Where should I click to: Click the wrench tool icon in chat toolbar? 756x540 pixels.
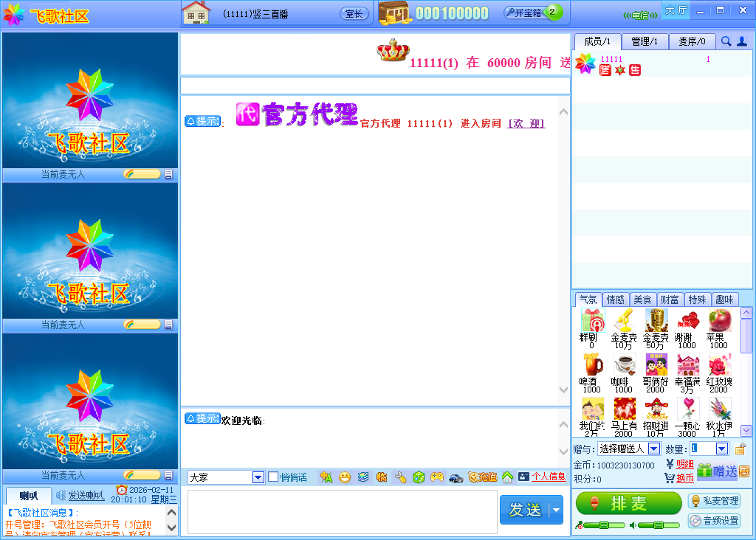click(400, 477)
